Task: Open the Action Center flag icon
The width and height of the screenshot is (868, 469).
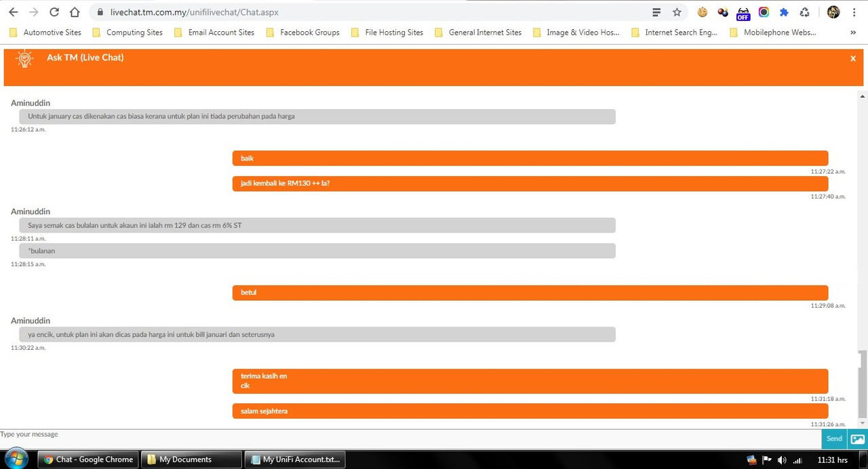Action: [767, 460]
